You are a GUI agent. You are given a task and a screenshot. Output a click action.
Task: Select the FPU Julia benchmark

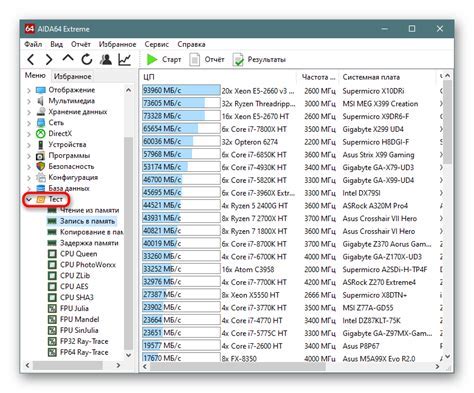pyautogui.click(x=74, y=308)
